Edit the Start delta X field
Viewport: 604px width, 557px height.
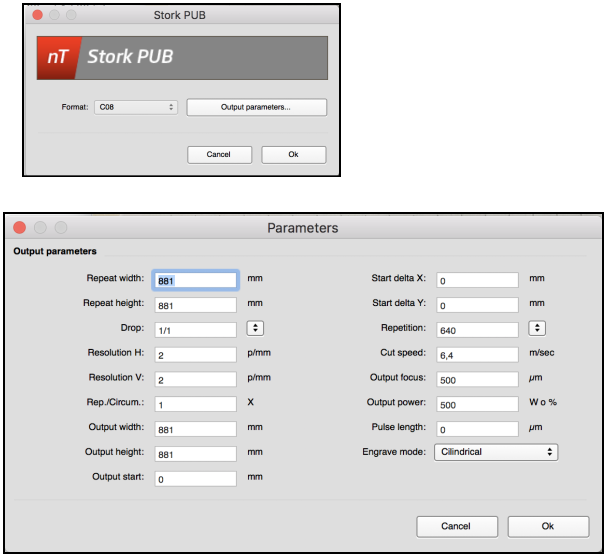pos(477,280)
